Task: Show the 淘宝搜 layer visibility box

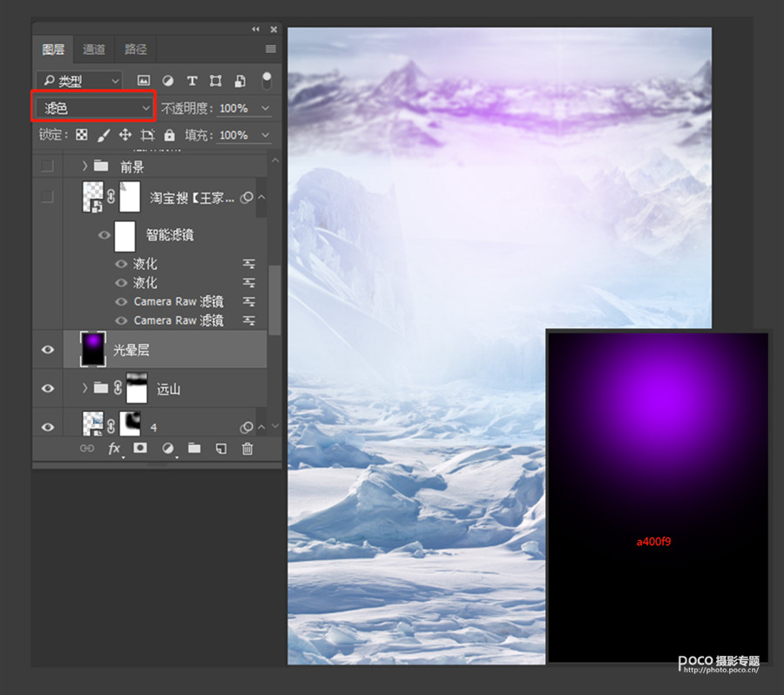Action: pos(48,197)
